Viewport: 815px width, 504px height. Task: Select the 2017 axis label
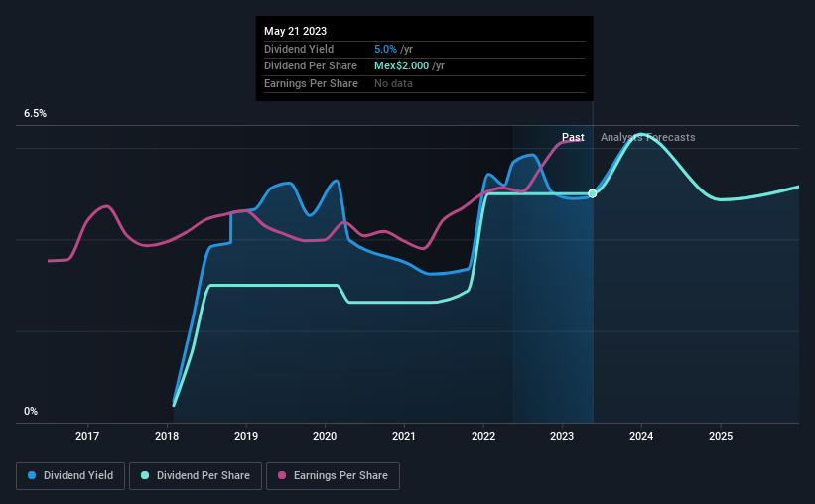(x=87, y=436)
